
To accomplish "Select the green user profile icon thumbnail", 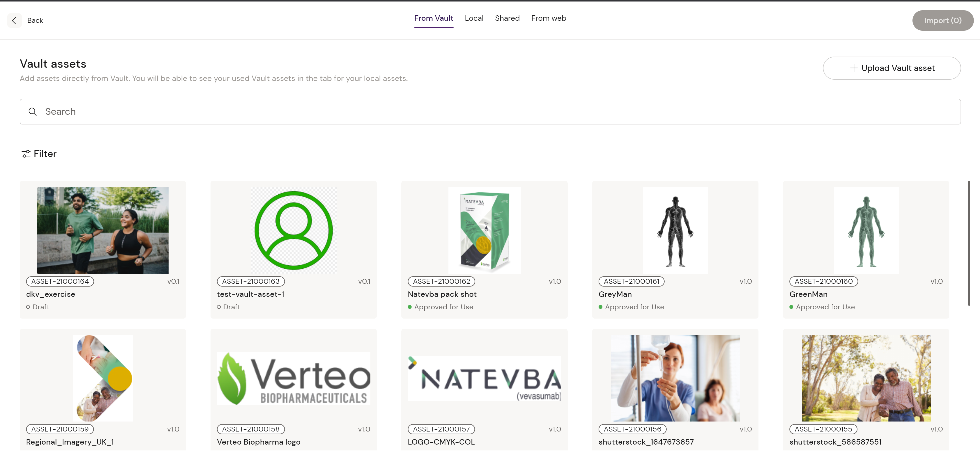I will (293, 230).
